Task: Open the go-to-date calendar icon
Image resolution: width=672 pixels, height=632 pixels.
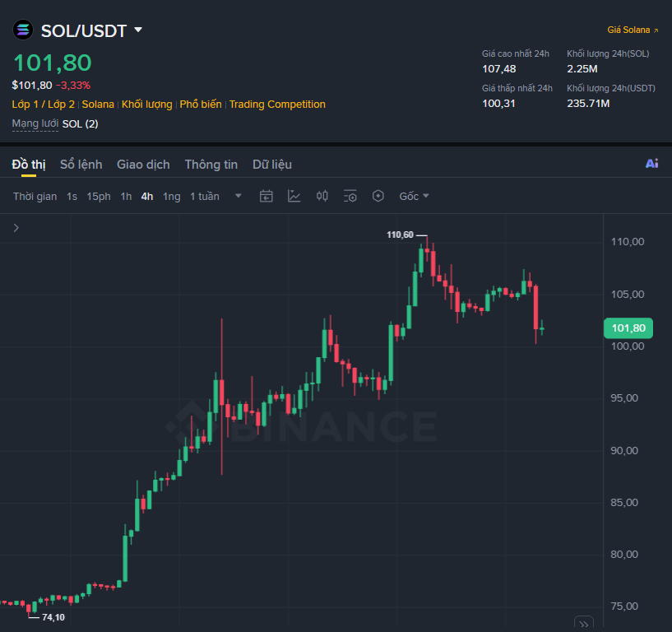Action: (266, 196)
